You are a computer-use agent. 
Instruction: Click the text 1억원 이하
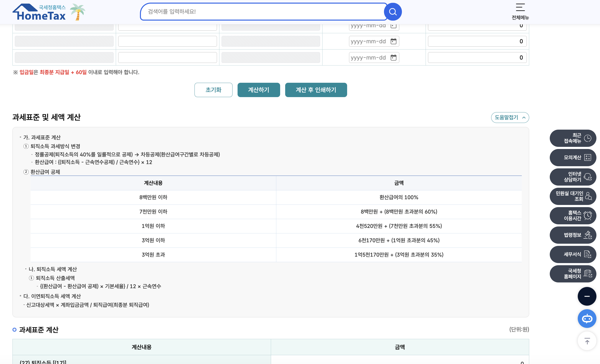(153, 226)
